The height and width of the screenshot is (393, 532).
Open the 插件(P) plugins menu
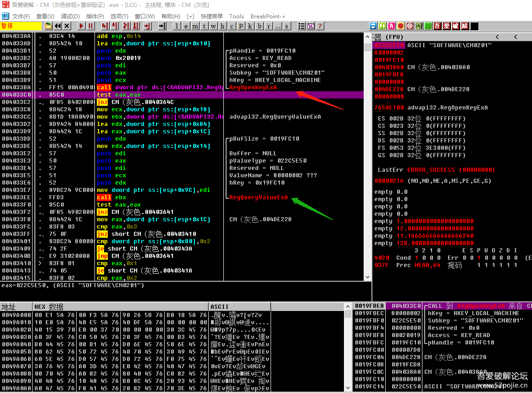tap(95, 16)
